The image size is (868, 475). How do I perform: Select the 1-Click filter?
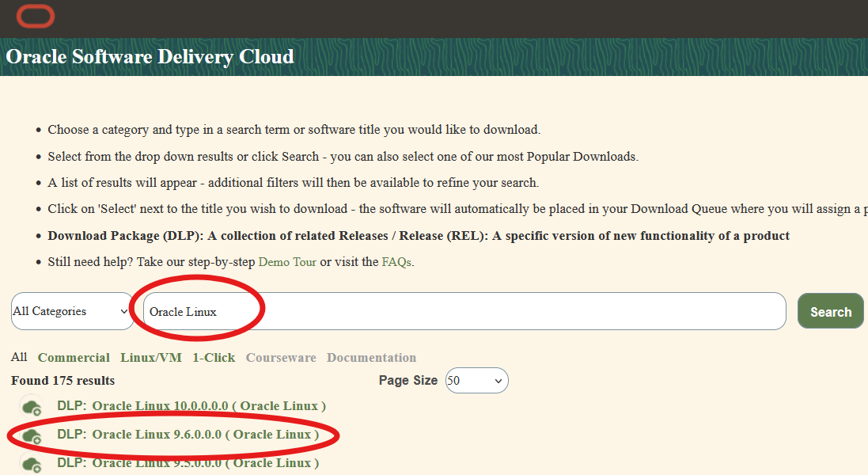[213, 357]
